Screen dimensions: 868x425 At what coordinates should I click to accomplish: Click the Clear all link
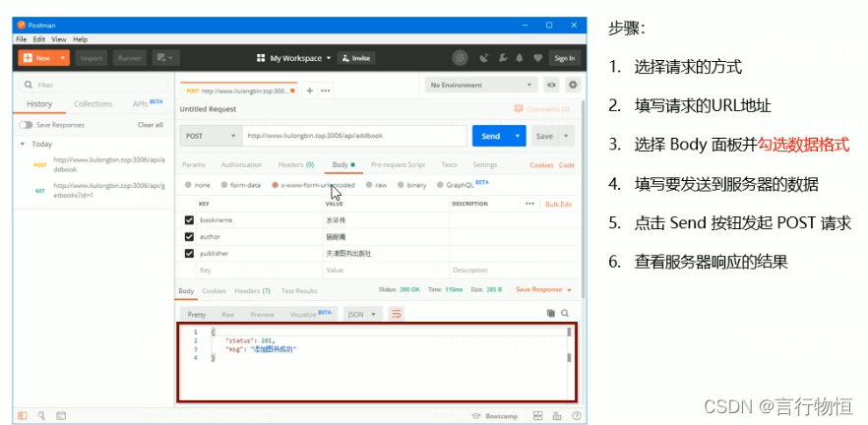tap(150, 125)
